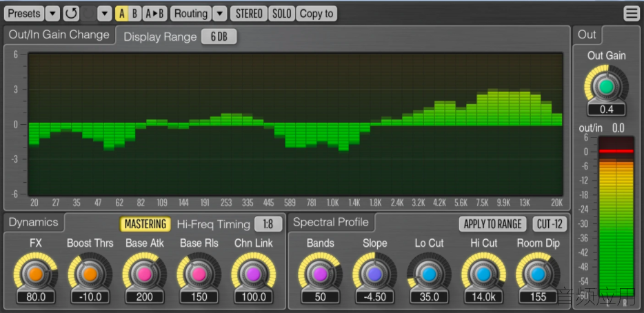Click the Copy to button

tap(316, 14)
